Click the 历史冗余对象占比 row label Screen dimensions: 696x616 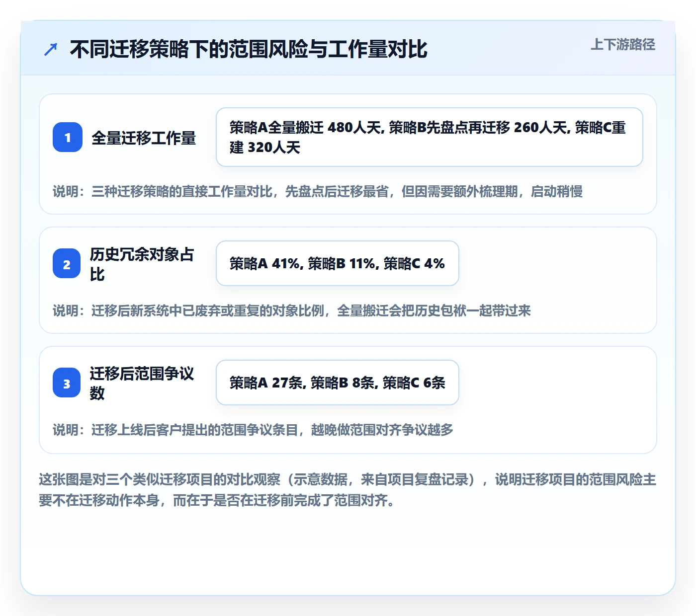point(142,264)
